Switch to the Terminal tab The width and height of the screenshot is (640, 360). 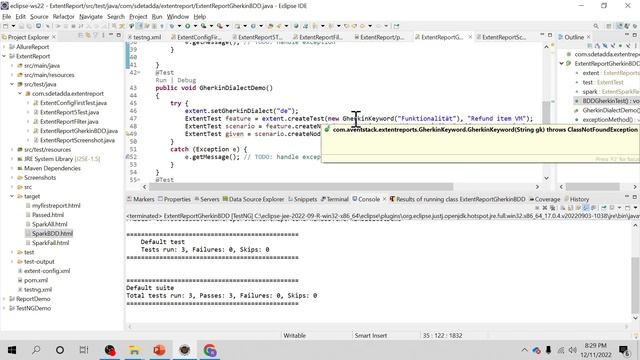335,199
